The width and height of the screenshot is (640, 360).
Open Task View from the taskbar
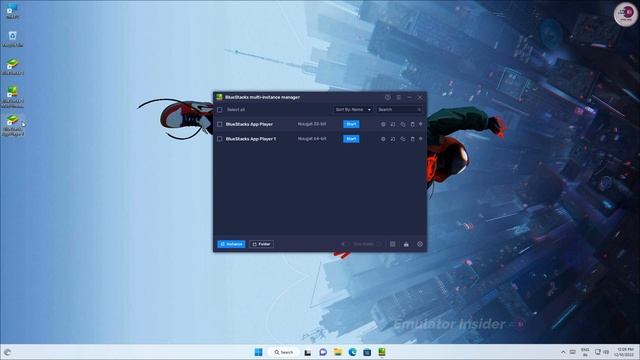pyautogui.click(x=308, y=352)
